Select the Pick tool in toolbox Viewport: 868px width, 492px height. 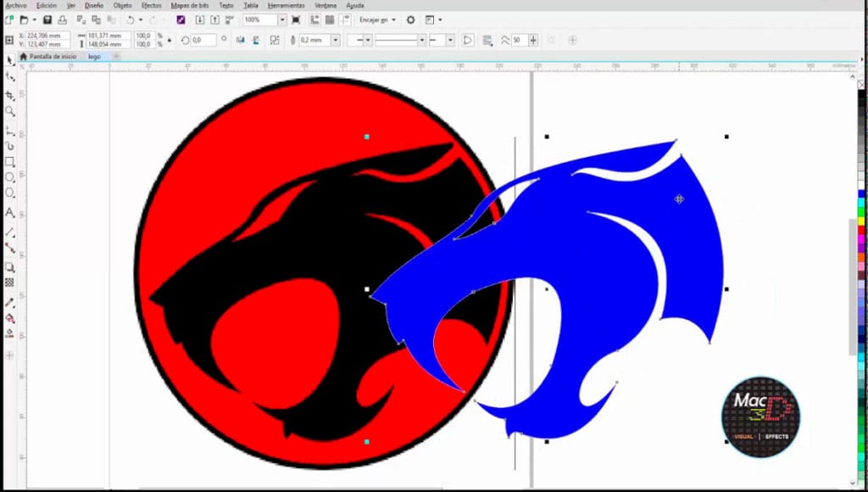[9, 60]
